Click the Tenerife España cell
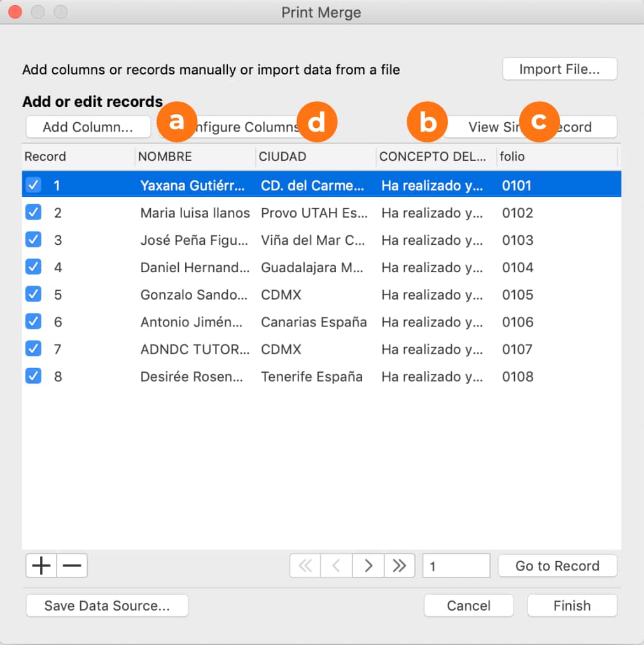 coord(312,377)
